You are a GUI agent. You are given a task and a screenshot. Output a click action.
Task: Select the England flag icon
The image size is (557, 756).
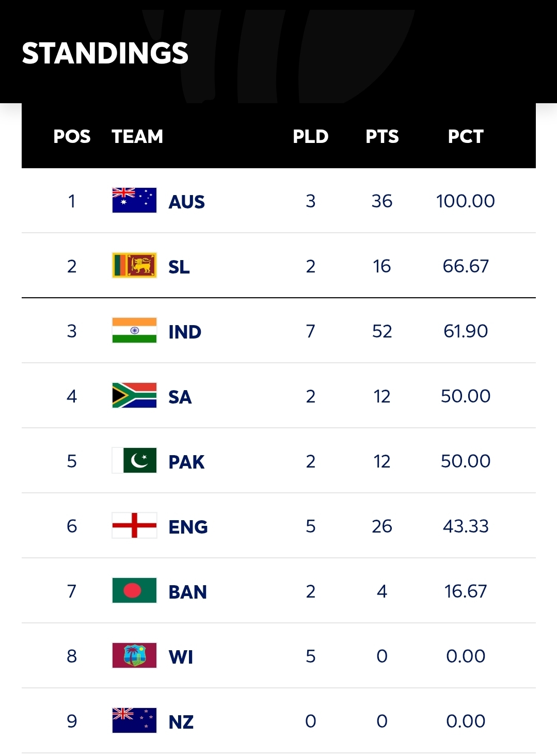point(134,525)
